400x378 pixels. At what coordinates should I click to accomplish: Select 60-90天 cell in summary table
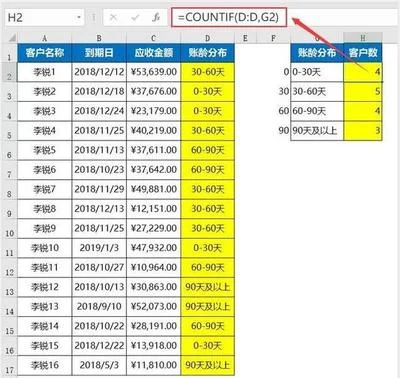pyautogui.click(x=317, y=111)
